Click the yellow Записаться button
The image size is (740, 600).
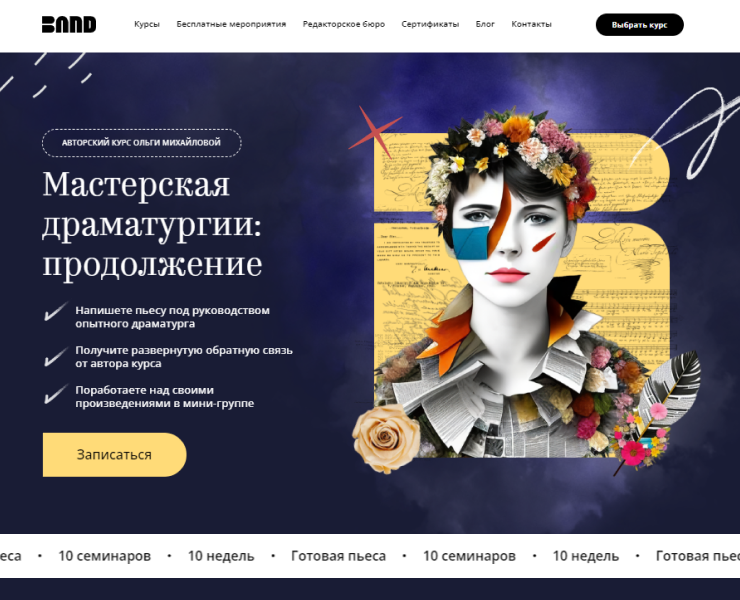pyautogui.click(x=115, y=455)
